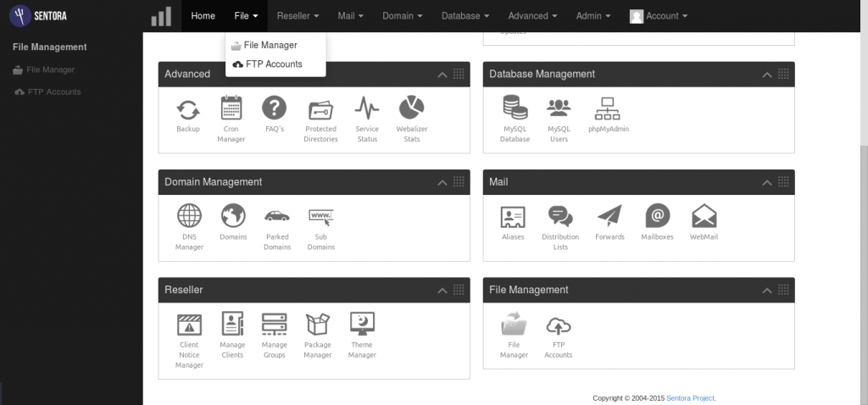This screenshot has height=405, width=868.
Task: Select File Manager from File menu
Action: click(270, 46)
